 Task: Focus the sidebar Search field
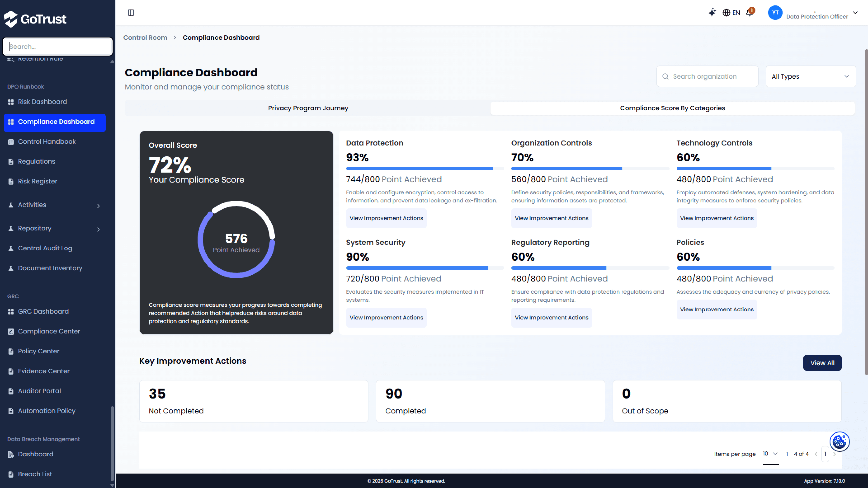tap(58, 47)
